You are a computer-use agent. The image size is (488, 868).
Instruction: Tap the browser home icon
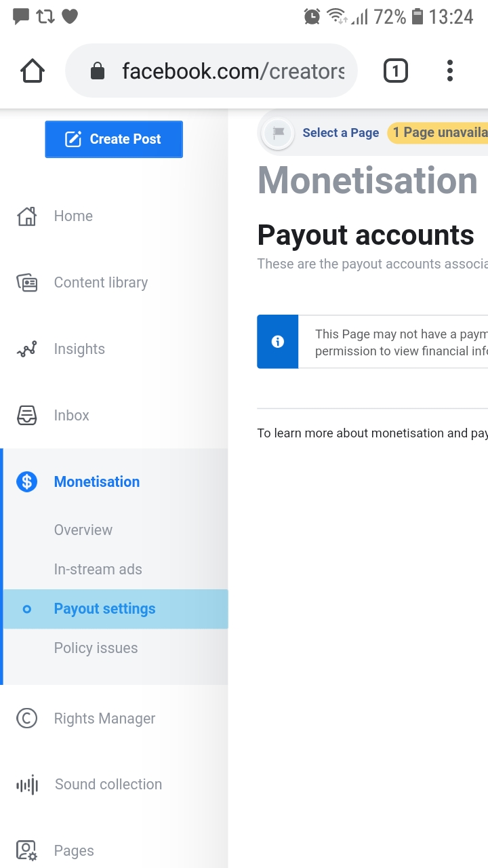[33, 71]
